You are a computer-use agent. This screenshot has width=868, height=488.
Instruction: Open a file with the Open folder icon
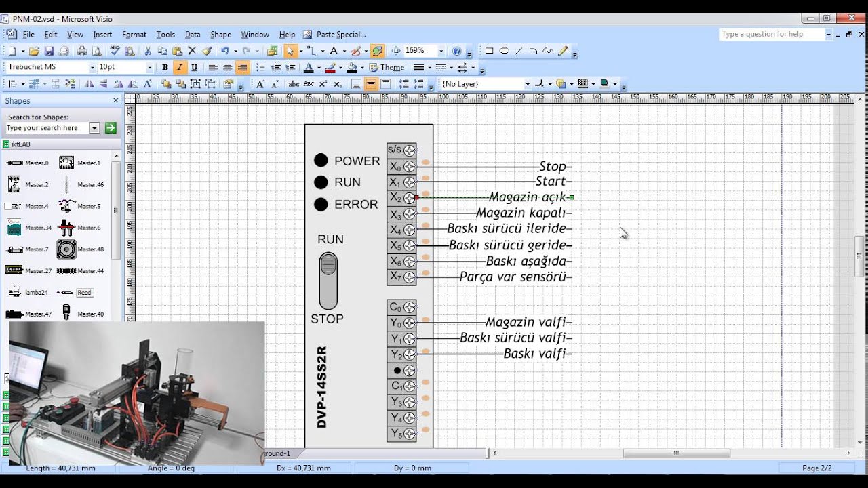pos(35,51)
